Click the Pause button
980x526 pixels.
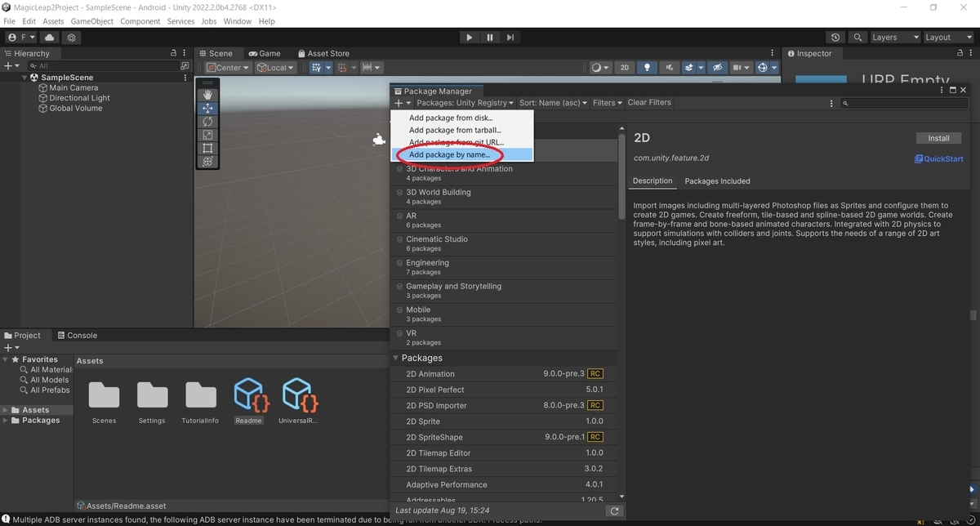click(490, 38)
